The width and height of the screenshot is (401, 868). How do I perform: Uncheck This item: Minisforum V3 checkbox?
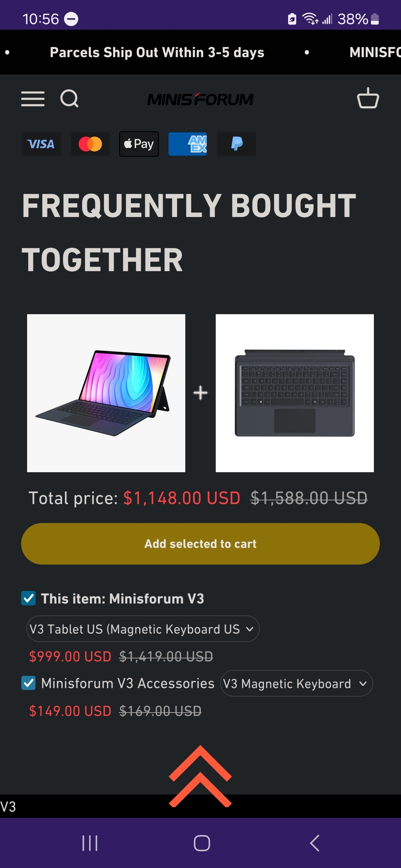tap(29, 598)
